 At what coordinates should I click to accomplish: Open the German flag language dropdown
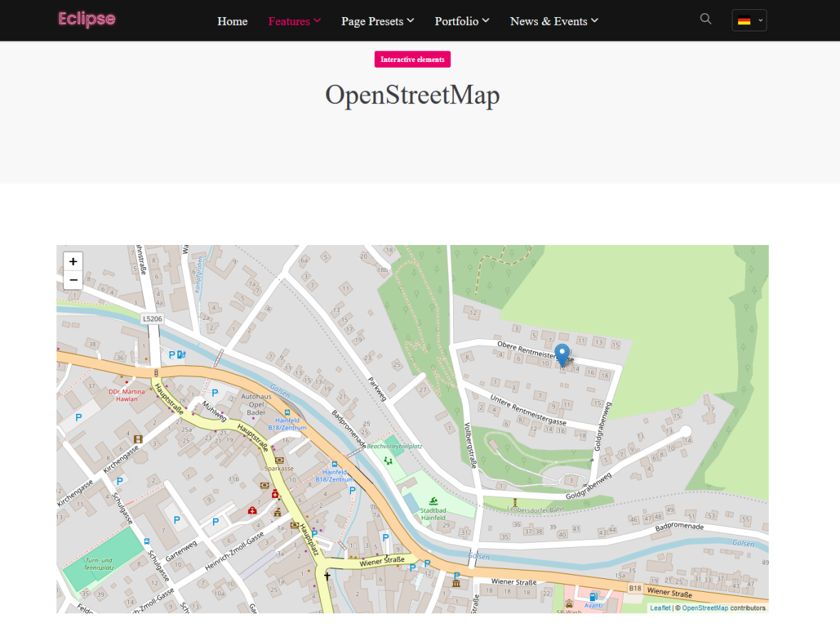pos(749,21)
